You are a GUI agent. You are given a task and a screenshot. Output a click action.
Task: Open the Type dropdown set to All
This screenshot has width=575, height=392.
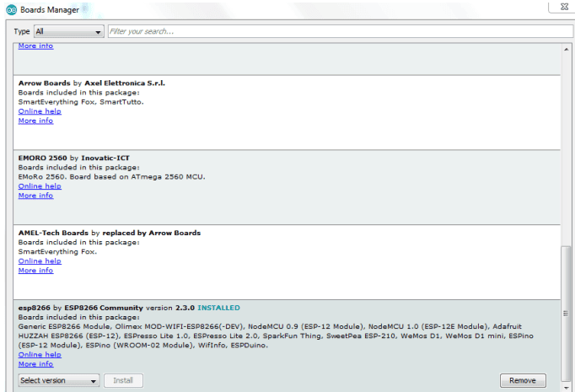(x=69, y=31)
